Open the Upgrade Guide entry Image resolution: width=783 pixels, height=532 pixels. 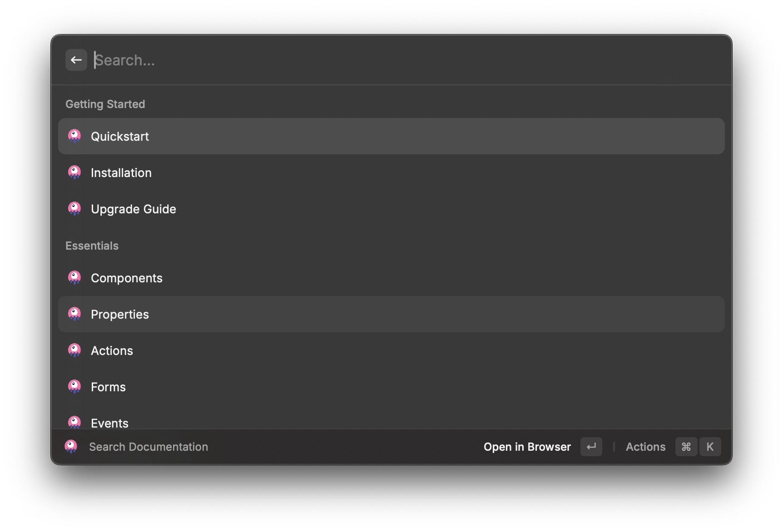pyautogui.click(x=391, y=209)
